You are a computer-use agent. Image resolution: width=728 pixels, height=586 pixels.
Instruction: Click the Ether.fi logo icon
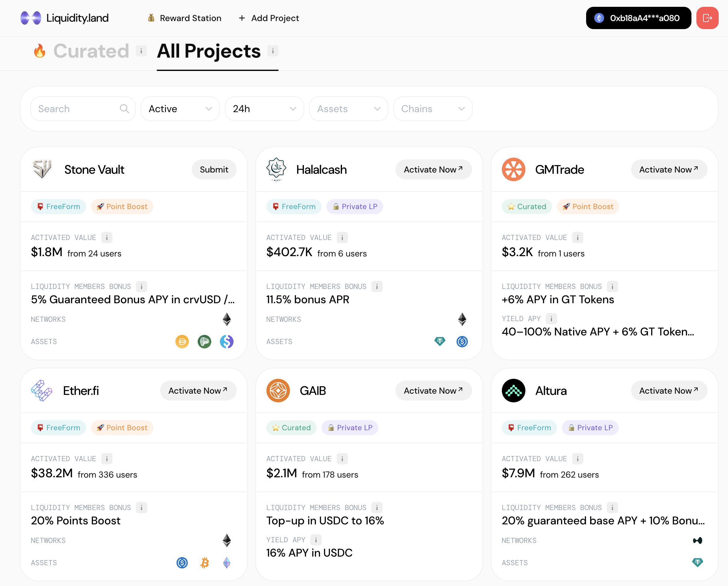42,391
